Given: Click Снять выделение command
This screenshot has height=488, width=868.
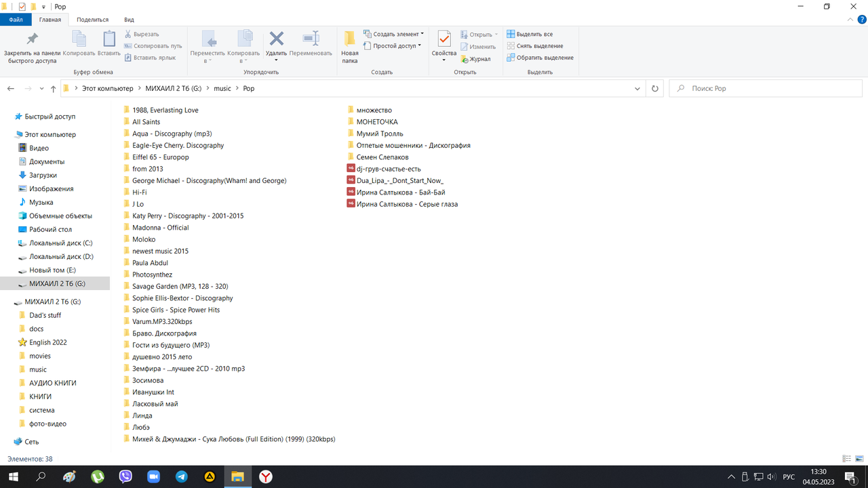Looking at the screenshot, I should (534, 46).
